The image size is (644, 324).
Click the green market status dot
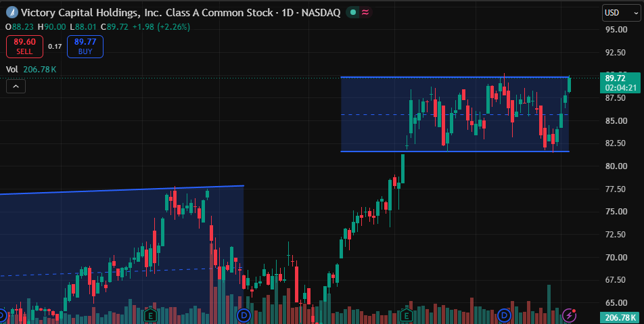(x=353, y=13)
